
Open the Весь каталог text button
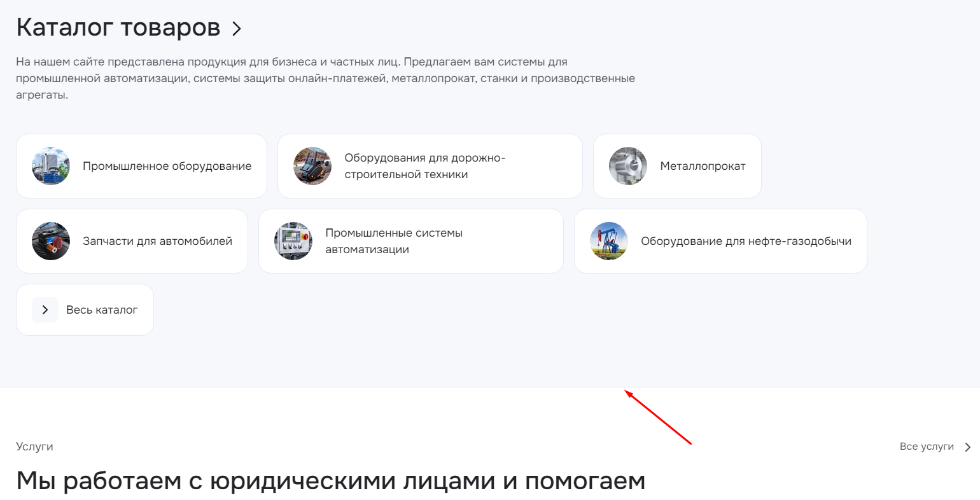pyautogui.click(x=102, y=310)
